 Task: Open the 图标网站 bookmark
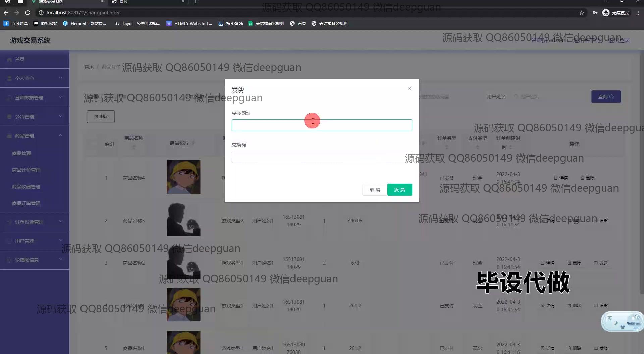pyautogui.click(x=45, y=23)
